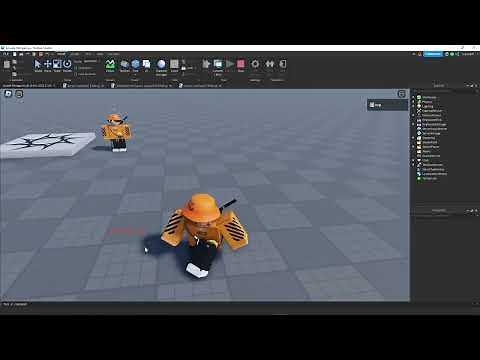Select the distant standing orange character
This screenshot has height=360, width=480.
(x=116, y=132)
